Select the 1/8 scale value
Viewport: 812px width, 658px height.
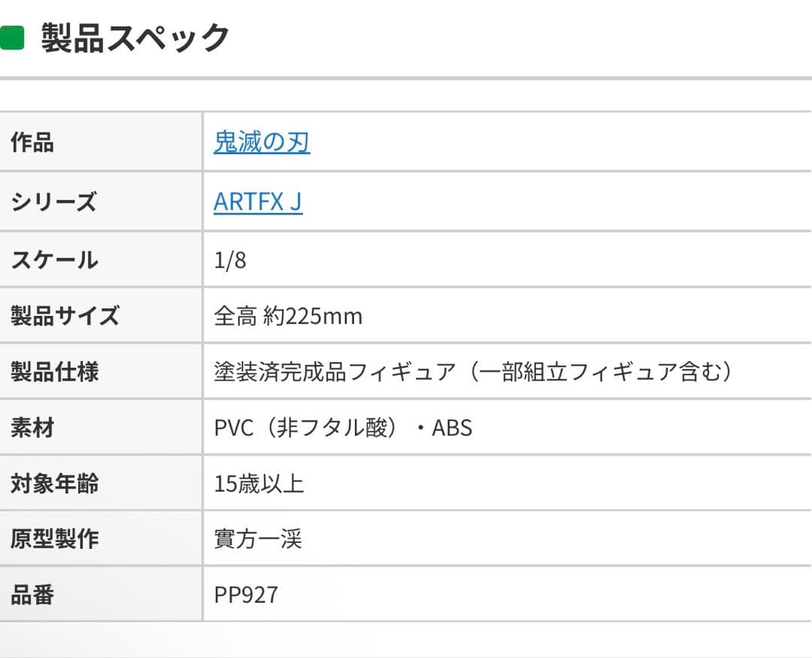tap(230, 260)
